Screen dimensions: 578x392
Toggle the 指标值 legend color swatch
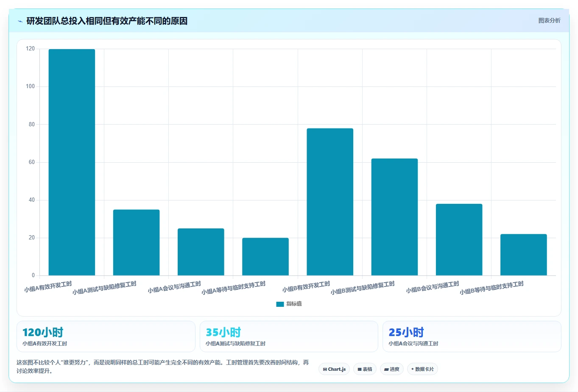(280, 304)
